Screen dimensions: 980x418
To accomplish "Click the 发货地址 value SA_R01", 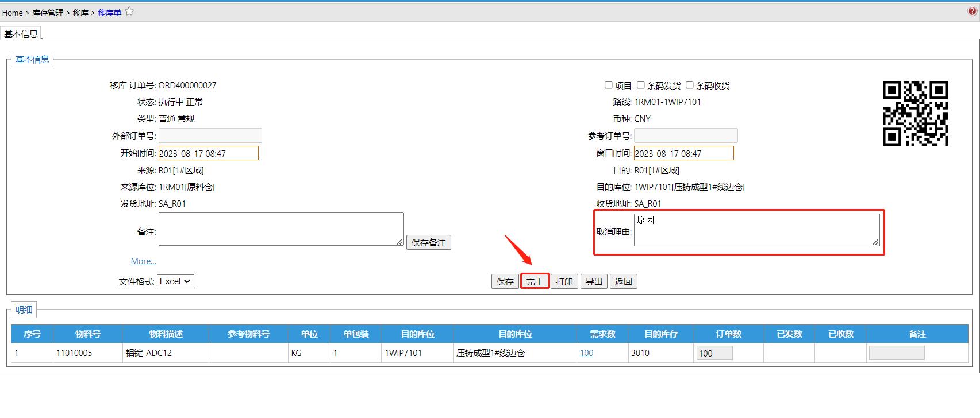I will click(172, 204).
